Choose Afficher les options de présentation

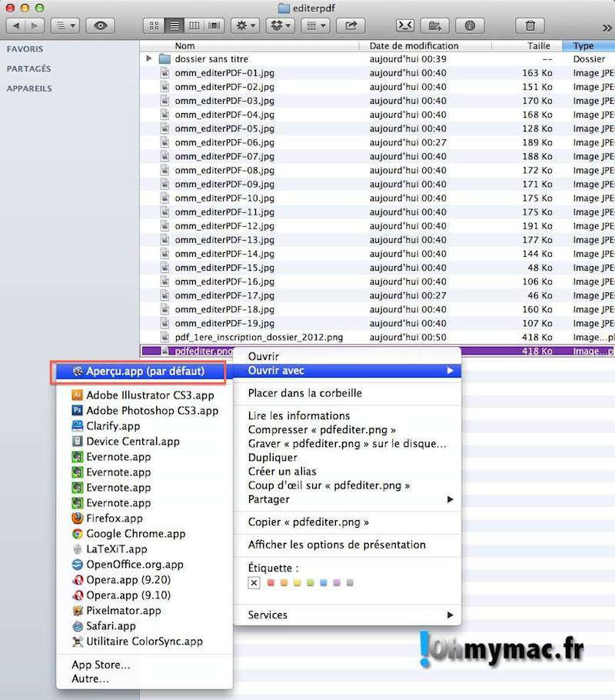coord(347,545)
